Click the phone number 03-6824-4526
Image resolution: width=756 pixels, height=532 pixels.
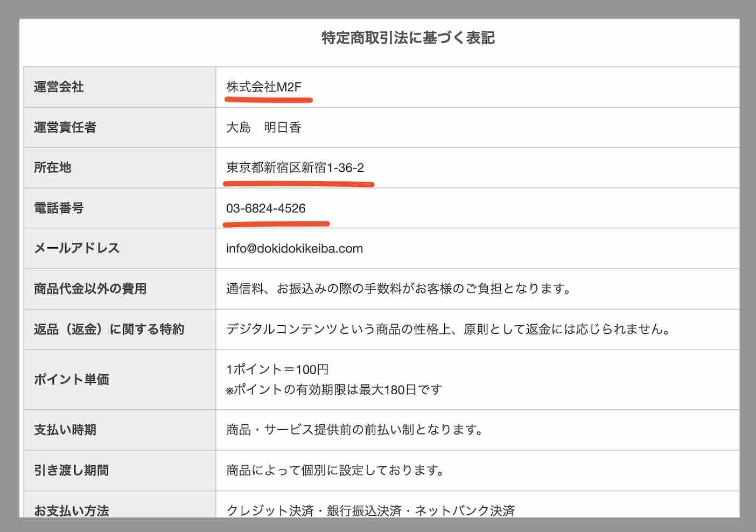[x=265, y=208]
